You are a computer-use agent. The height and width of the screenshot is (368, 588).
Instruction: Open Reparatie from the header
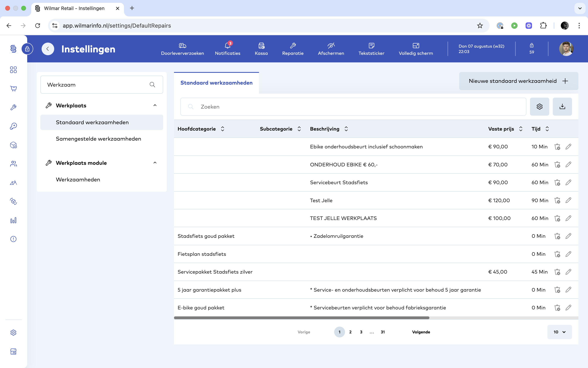(293, 49)
